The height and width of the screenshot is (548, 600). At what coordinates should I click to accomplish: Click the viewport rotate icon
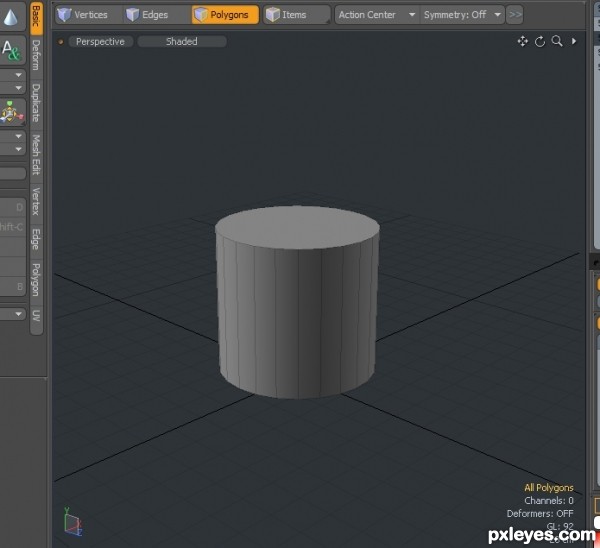540,41
